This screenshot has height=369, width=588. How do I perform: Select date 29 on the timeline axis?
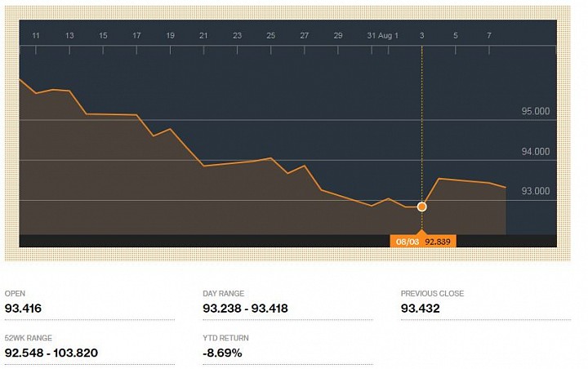click(x=338, y=36)
